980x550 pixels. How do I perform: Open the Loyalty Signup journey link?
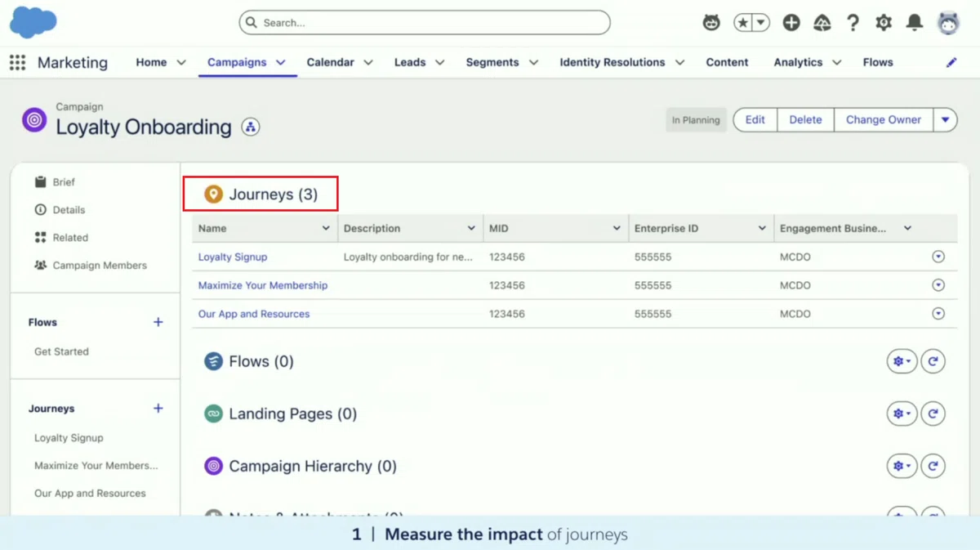(x=233, y=257)
